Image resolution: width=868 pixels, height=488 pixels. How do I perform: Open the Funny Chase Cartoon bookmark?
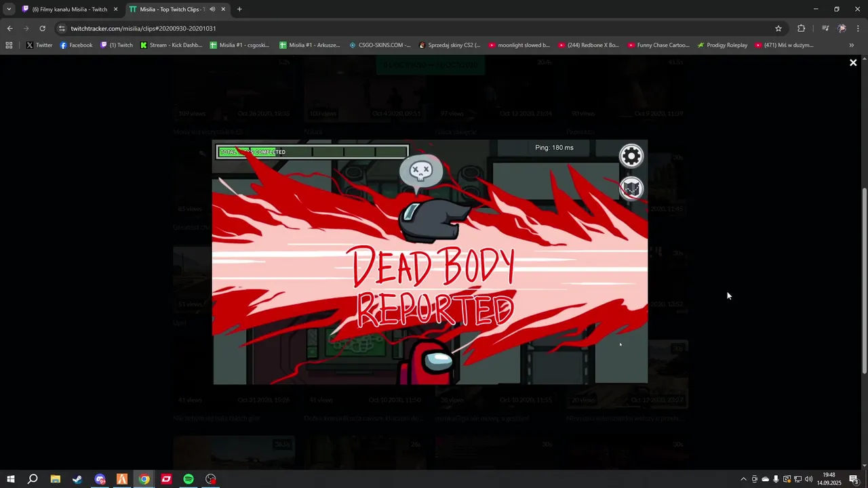pyautogui.click(x=658, y=45)
